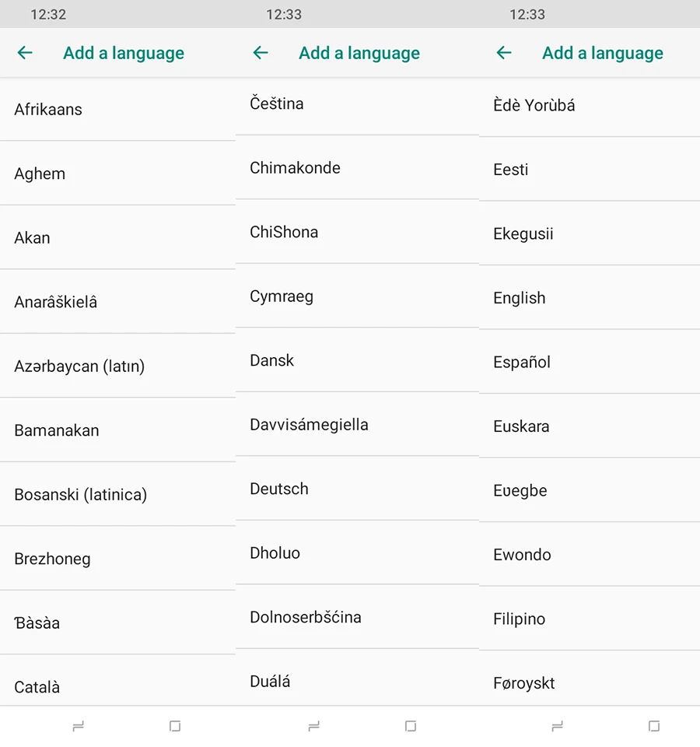Viewport: 700px width, 747px height.
Task: Tap the square home icon under the Eesti list
Action: pyautogui.click(x=654, y=726)
